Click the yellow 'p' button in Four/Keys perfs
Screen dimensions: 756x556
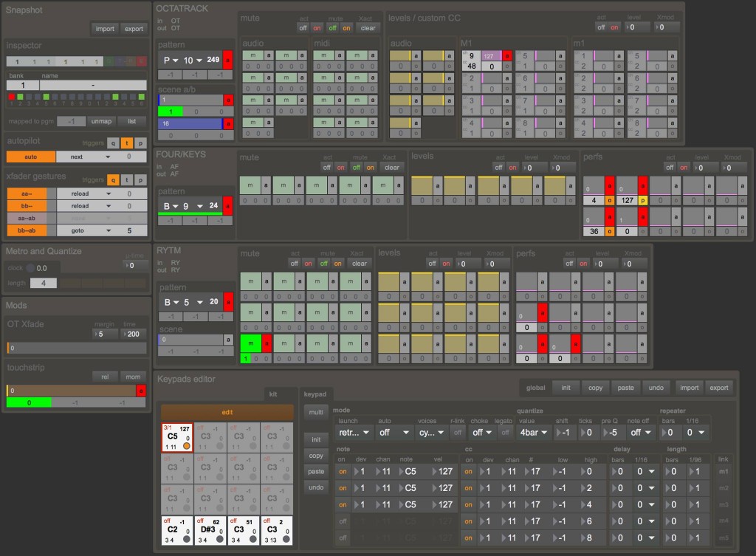coord(642,199)
